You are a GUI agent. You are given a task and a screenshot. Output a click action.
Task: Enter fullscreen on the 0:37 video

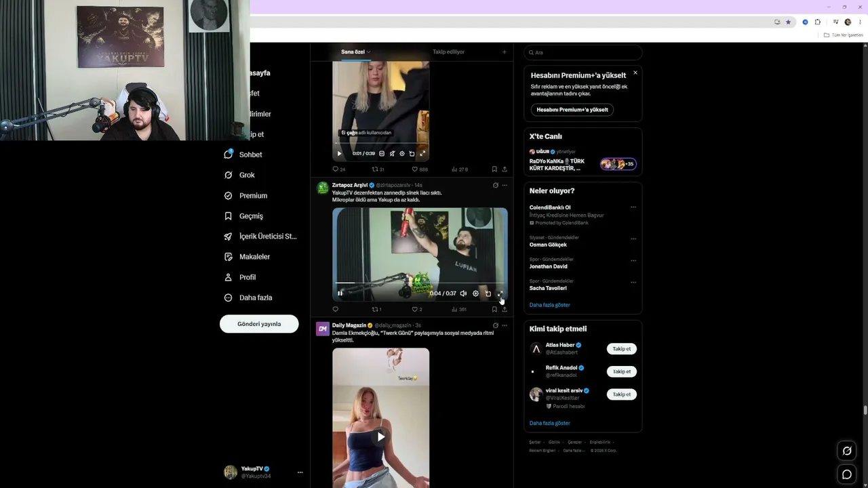[x=500, y=293]
